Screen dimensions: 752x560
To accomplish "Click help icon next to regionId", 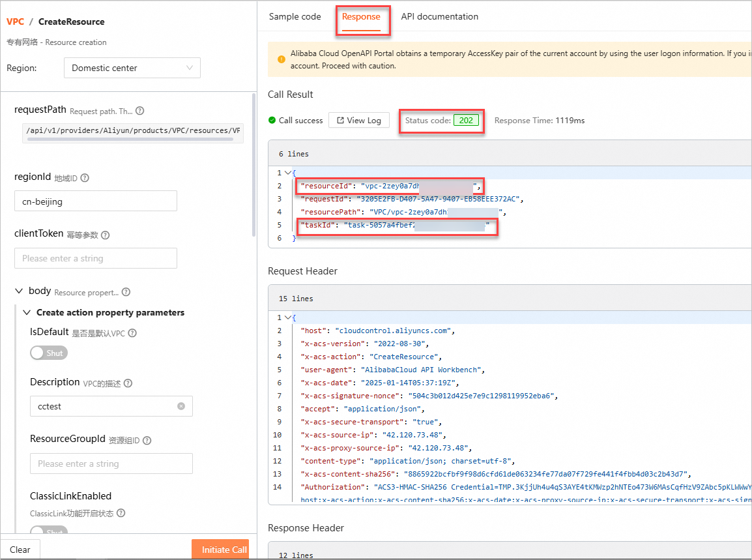I will [85, 178].
